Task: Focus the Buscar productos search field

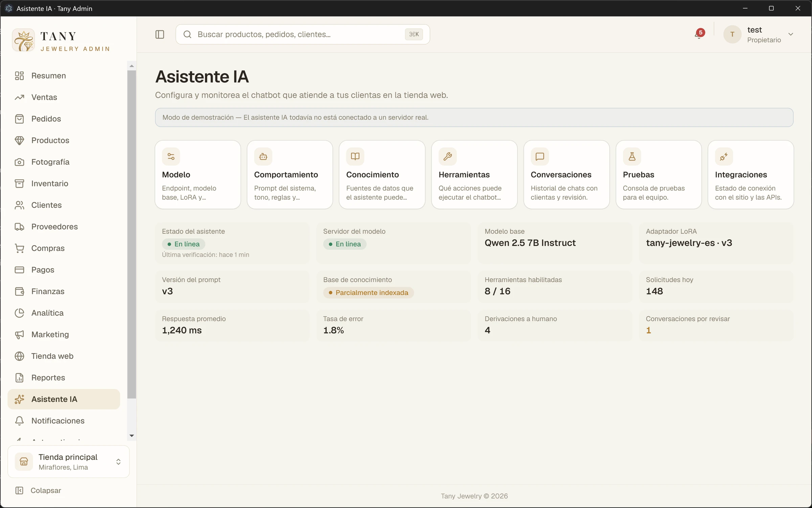Action: click(302, 34)
